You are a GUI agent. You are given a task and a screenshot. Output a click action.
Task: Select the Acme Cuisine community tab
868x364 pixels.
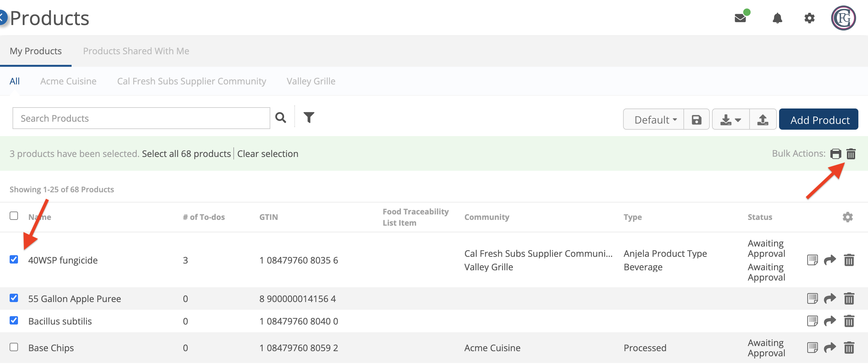coord(68,81)
